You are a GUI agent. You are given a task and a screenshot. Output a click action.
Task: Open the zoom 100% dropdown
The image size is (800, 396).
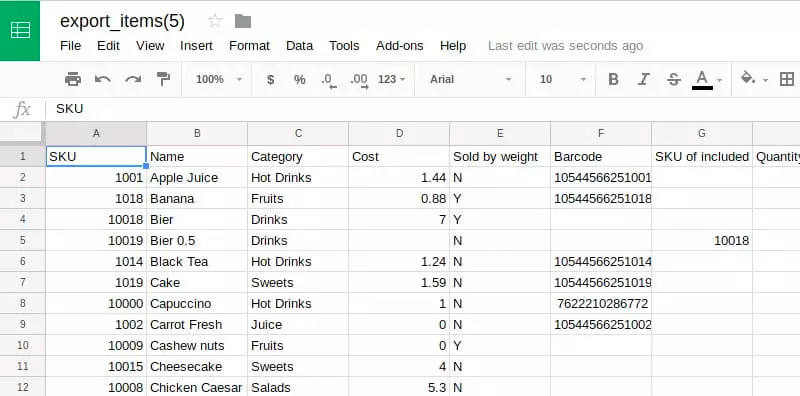click(x=219, y=79)
